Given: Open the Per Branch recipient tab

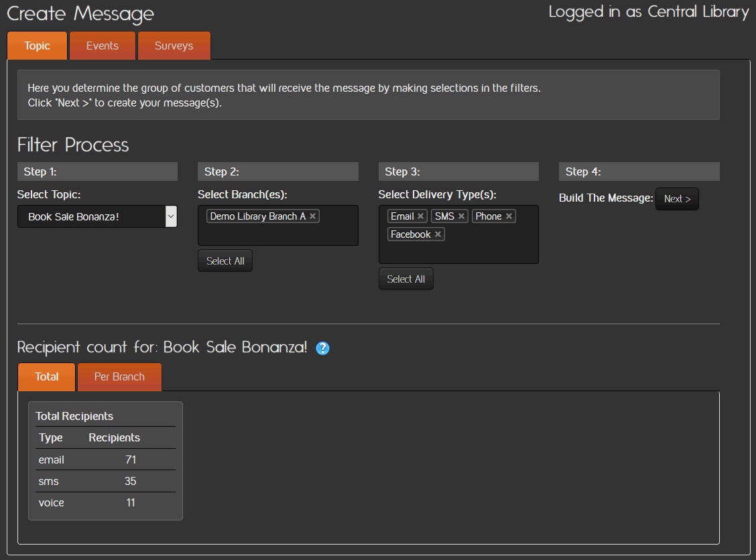Looking at the screenshot, I should pyautogui.click(x=119, y=377).
